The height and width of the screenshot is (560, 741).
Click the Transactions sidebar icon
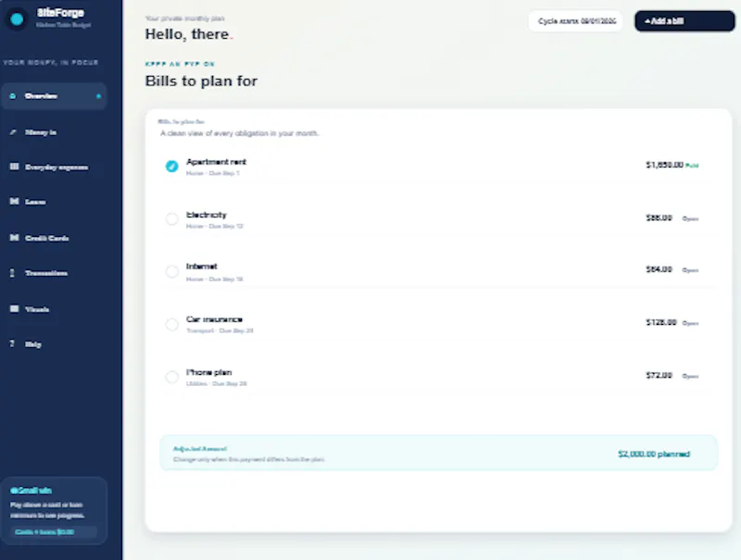click(x=12, y=273)
